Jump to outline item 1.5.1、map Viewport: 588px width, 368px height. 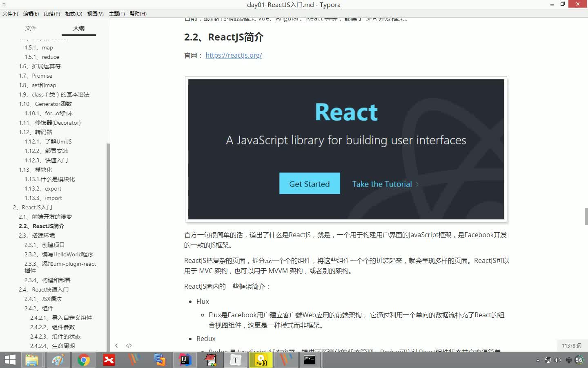pos(39,47)
